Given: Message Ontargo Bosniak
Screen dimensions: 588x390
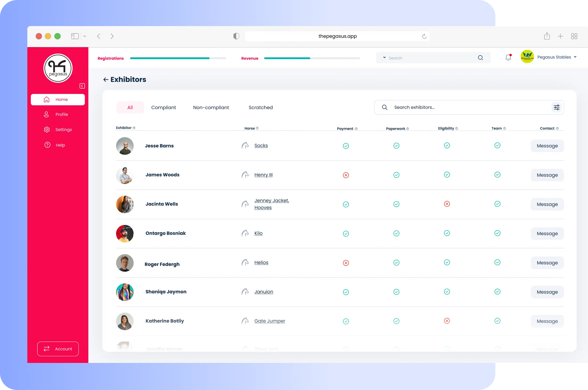Looking at the screenshot, I should [x=547, y=234].
